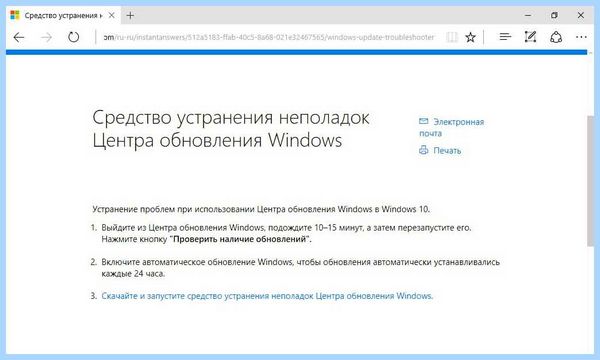Reload the page with refresh icon
This screenshot has height=360, width=600.
[x=73, y=37]
